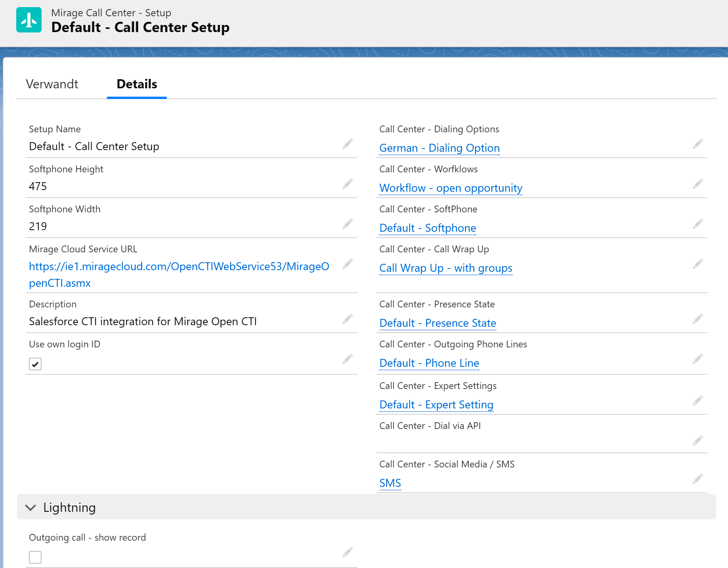
Task: Click the Softphone Width value 219
Action: (38, 226)
